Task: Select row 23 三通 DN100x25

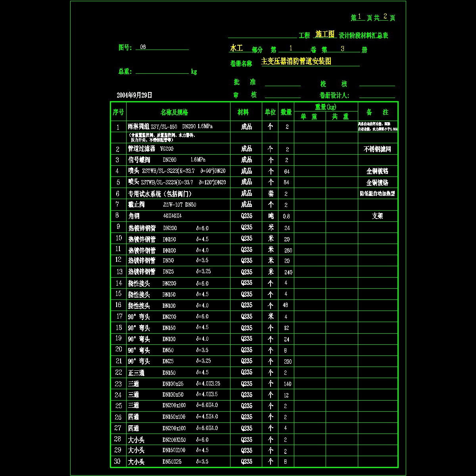Action: tap(174, 384)
